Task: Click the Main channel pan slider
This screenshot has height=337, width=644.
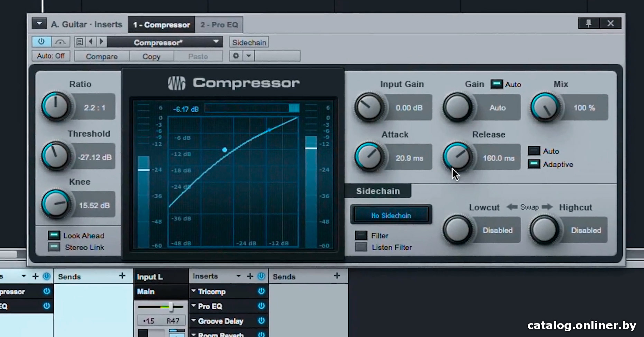Action: [x=160, y=307]
